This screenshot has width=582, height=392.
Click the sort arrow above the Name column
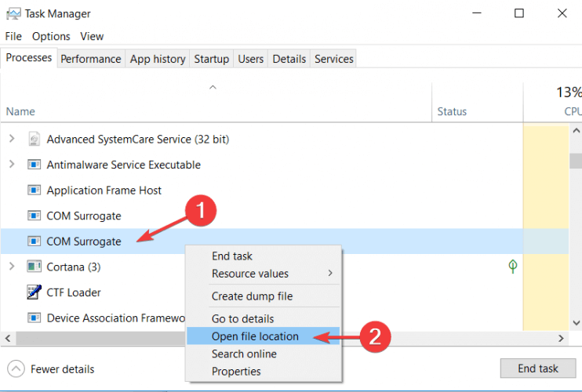(213, 88)
